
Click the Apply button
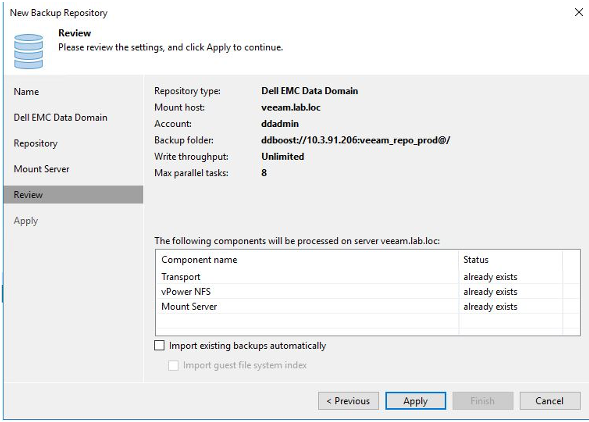pos(415,401)
